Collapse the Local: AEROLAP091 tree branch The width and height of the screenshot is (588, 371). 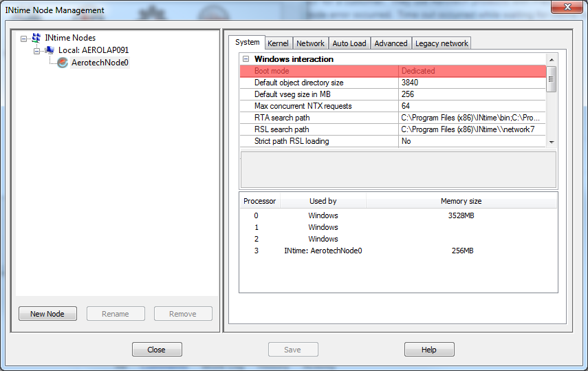pos(37,50)
